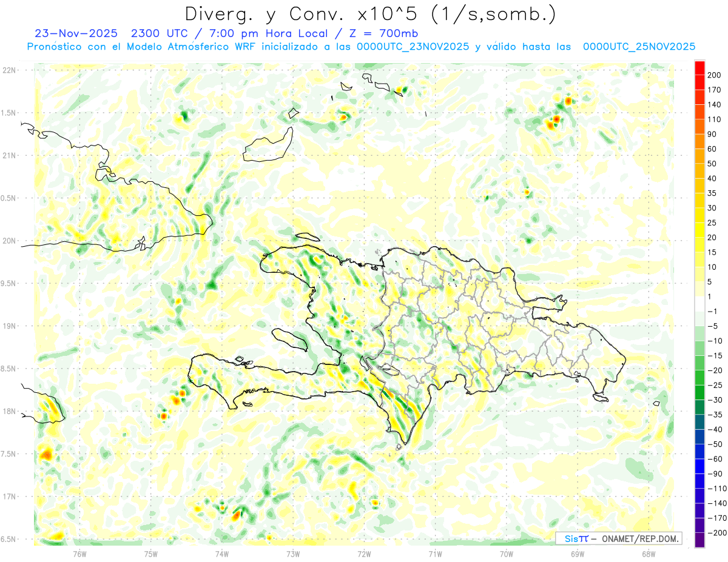The height and width of the screenshot is (562, 728).
Task: Click the '7.5N' latitude label
Action: tap(9, 454)
